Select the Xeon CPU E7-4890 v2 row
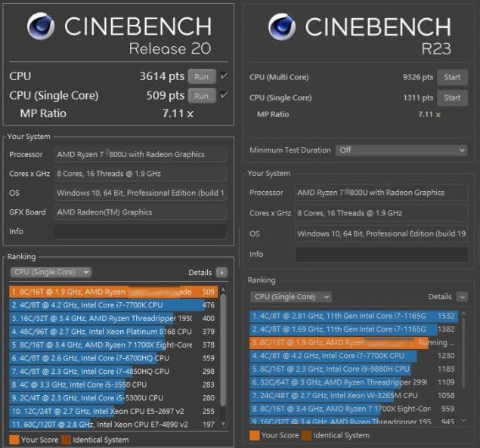Screen dimensions: 480x448 click(x=113, y=425)
